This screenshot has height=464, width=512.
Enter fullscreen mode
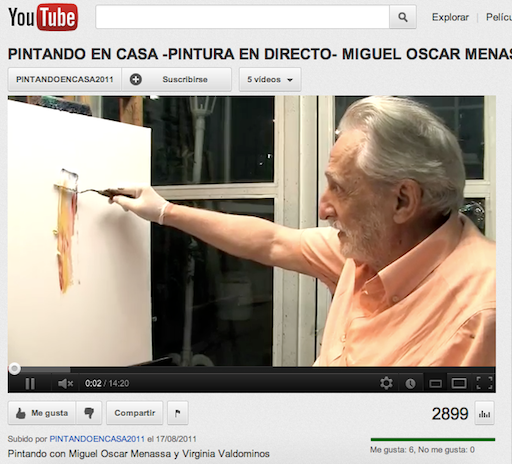[x=484, y=383]
